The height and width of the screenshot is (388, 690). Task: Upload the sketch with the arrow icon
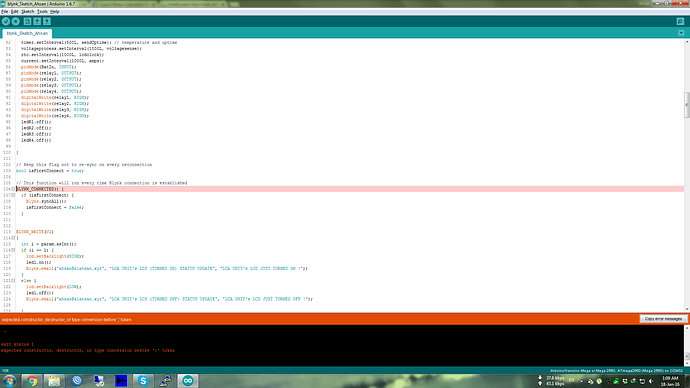click(x=15, y=21)
